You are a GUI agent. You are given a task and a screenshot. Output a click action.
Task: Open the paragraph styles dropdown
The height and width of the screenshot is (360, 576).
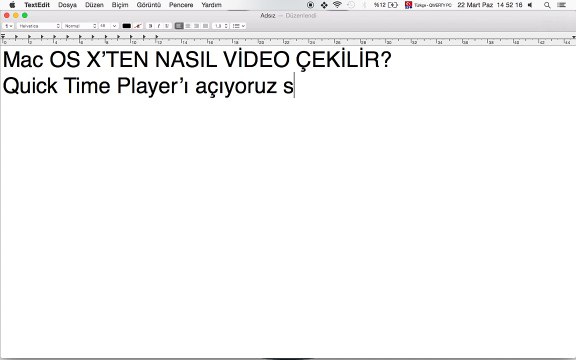(x=8, y=26)
